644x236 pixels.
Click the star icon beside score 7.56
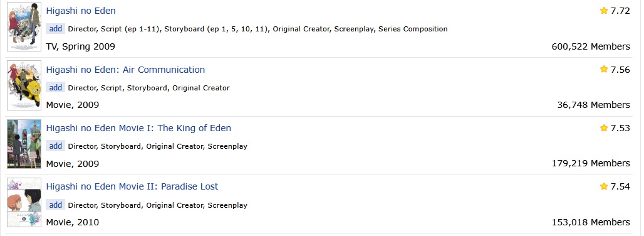click(x=604, y=69)
